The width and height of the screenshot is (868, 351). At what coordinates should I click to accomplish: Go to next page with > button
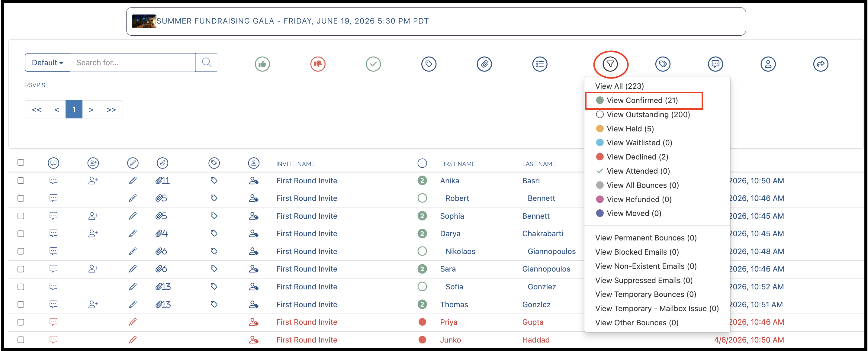tap(91, 109)
